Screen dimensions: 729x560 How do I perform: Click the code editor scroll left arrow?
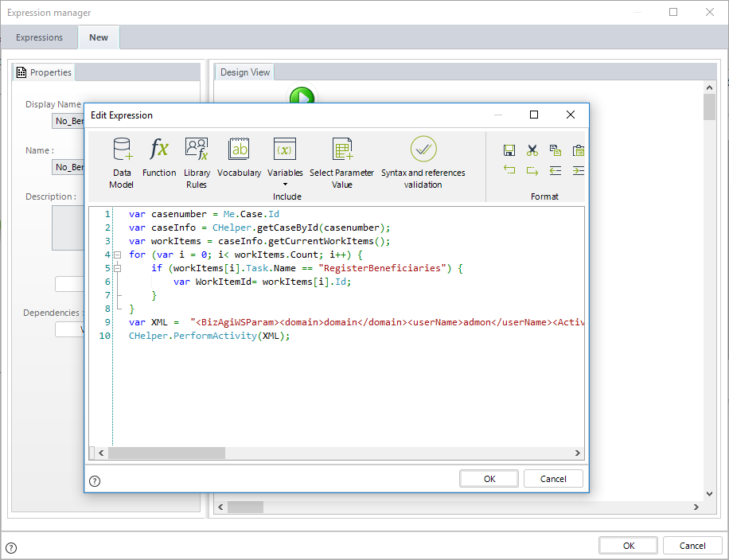point(101,453)
